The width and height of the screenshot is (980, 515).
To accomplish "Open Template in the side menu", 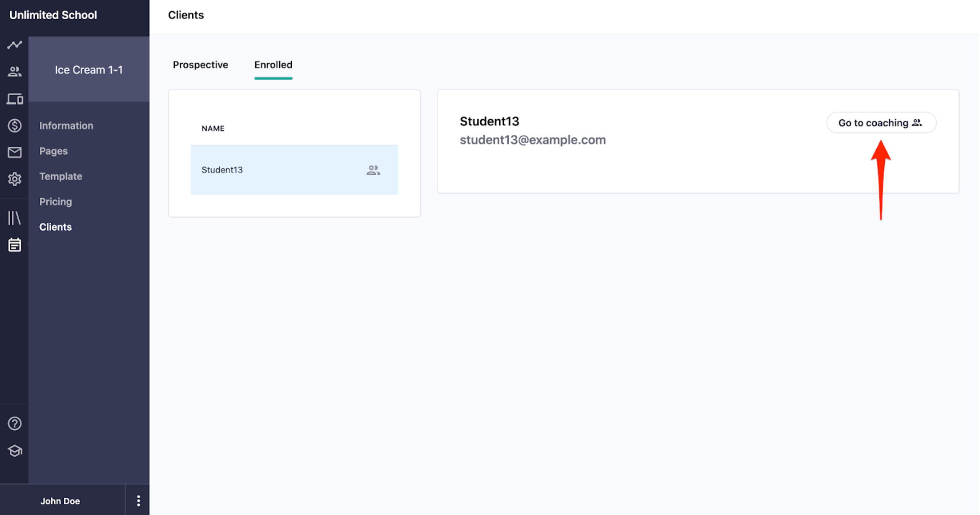I will coord(61,176).
